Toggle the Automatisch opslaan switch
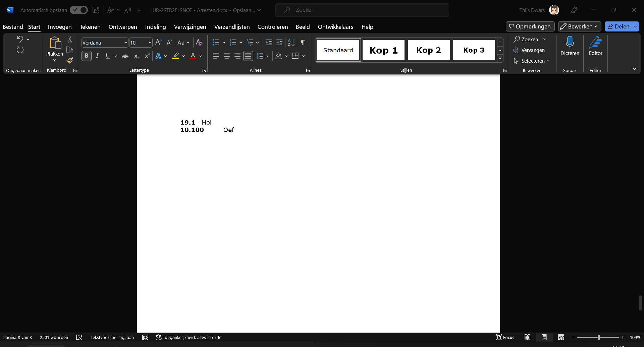 (x=79, y=10)
